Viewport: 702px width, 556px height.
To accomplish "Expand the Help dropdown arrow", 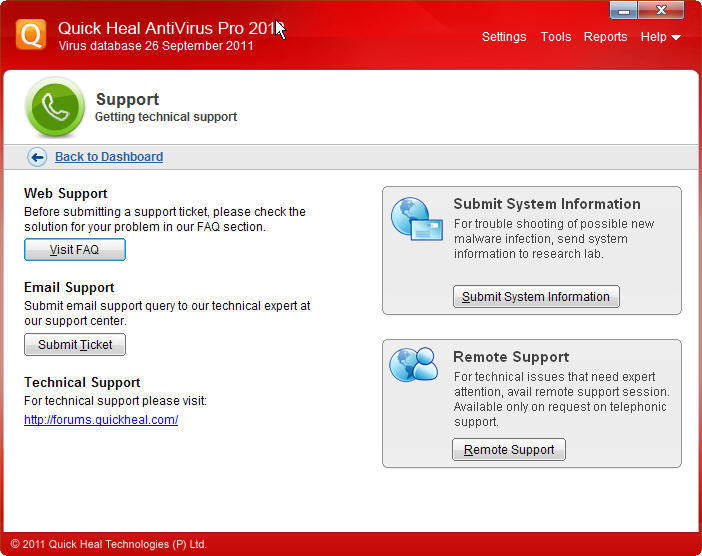I will pyautogui.click(x=676, y=38).
